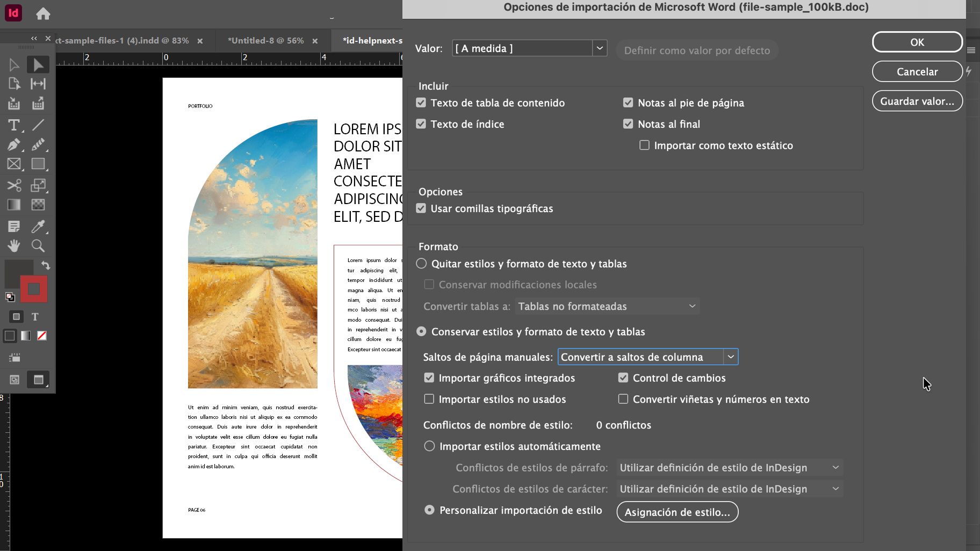Screen dimensions: 980x551
Task: Close the Untitled-8 tab
Action: [315, 41]
